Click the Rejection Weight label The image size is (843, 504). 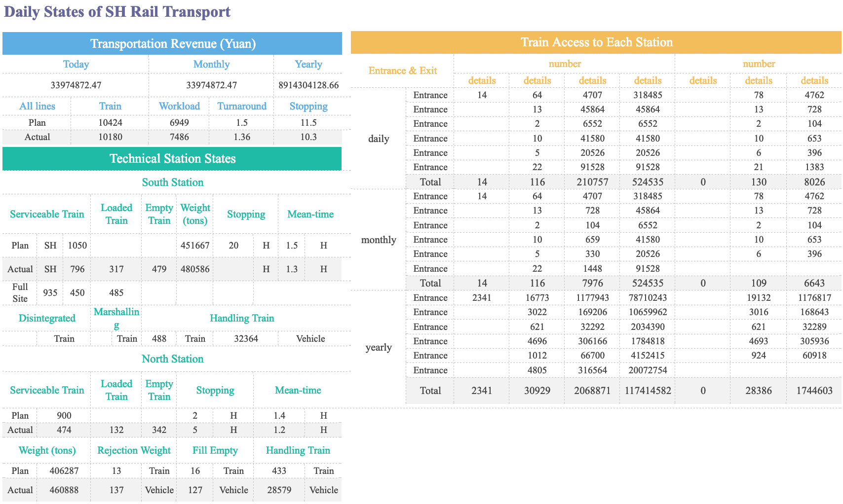coord(134,450)
